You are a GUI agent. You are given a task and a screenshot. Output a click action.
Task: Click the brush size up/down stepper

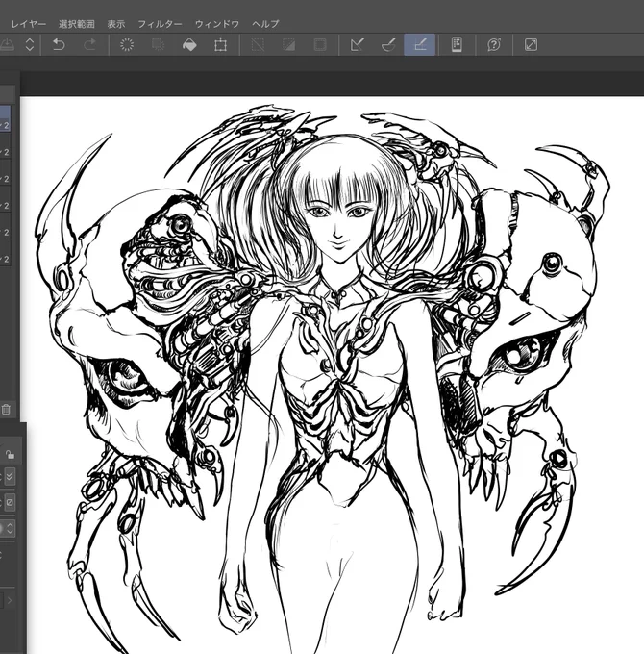[10, 528]
